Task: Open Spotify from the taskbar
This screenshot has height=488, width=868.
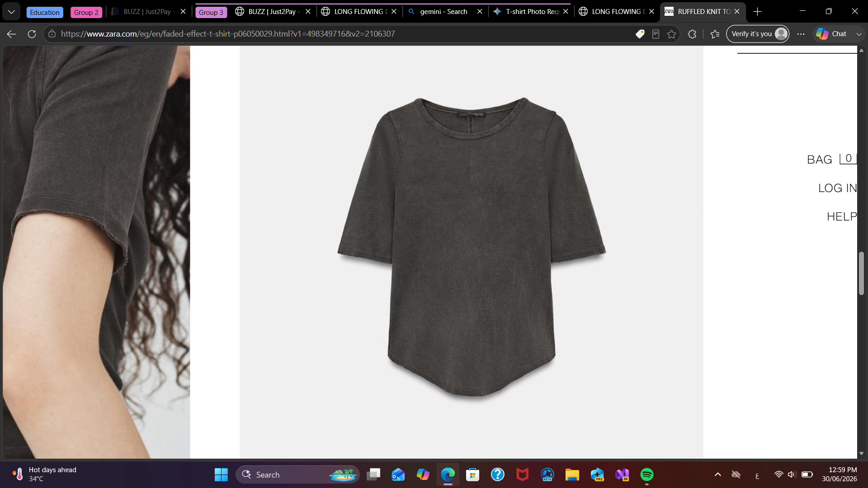Action: point(647,474)
